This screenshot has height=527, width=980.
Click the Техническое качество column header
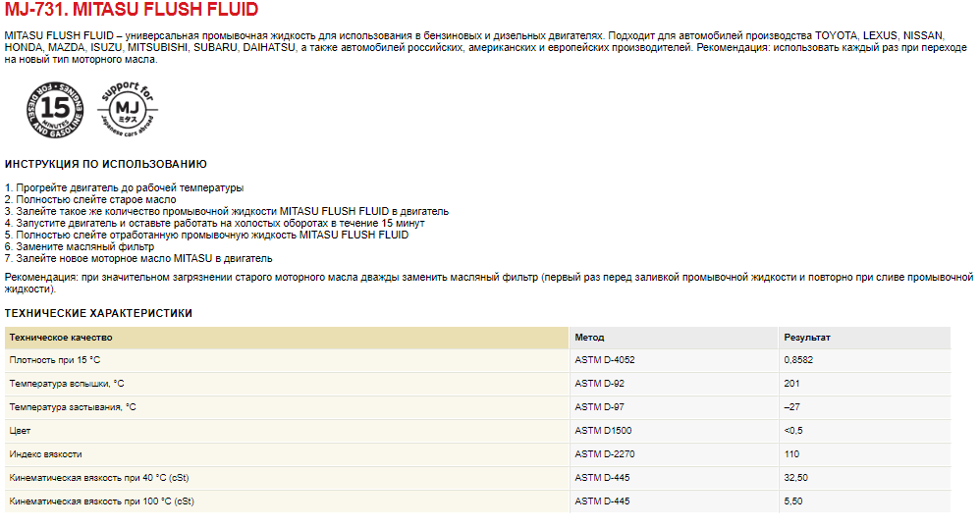click(x=287, y=338)
